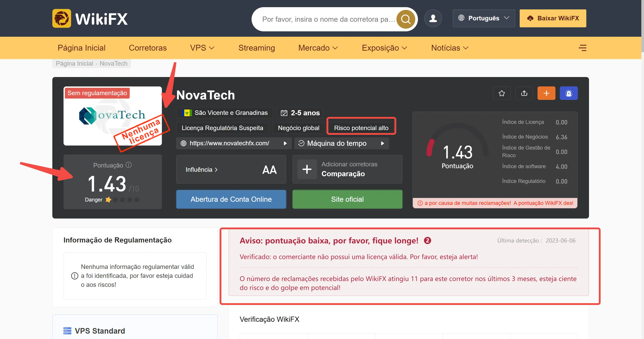Open the Streaming menu item

pos(256,48)
